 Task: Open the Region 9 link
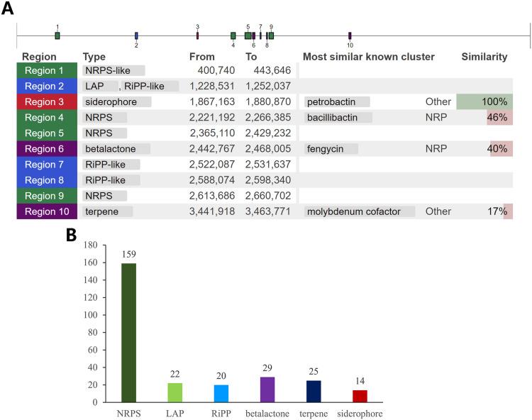(x=47, y=196)
